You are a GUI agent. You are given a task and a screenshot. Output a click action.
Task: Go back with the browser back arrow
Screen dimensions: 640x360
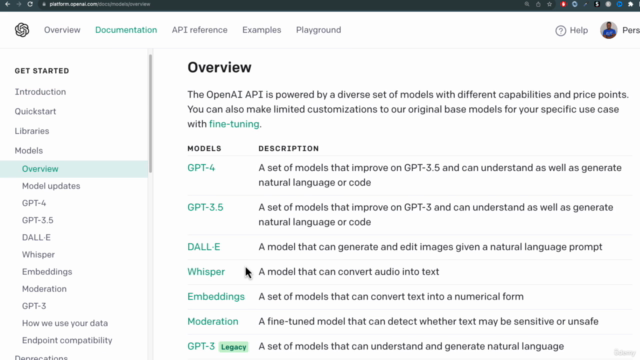[x=7, y=4]
